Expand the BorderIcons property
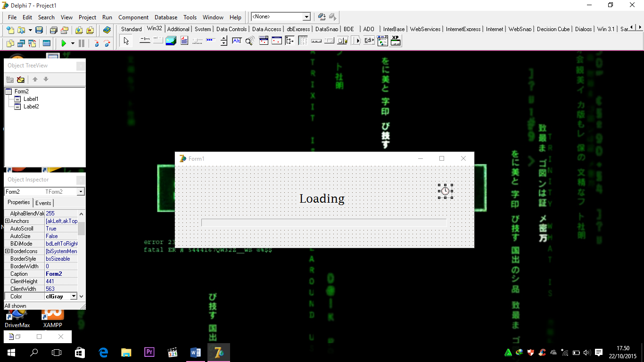The image size is (644, 362). [7, 251]
